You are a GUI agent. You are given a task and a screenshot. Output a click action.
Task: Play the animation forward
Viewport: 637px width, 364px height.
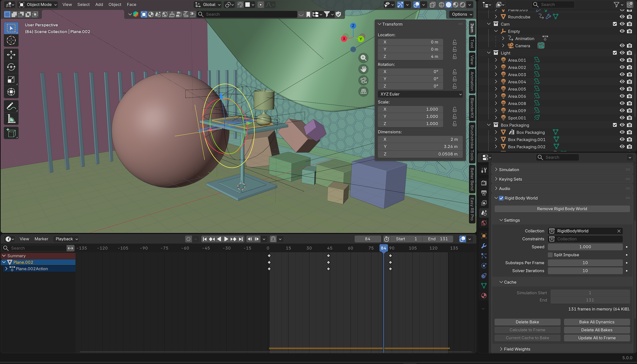coord(226,239)
